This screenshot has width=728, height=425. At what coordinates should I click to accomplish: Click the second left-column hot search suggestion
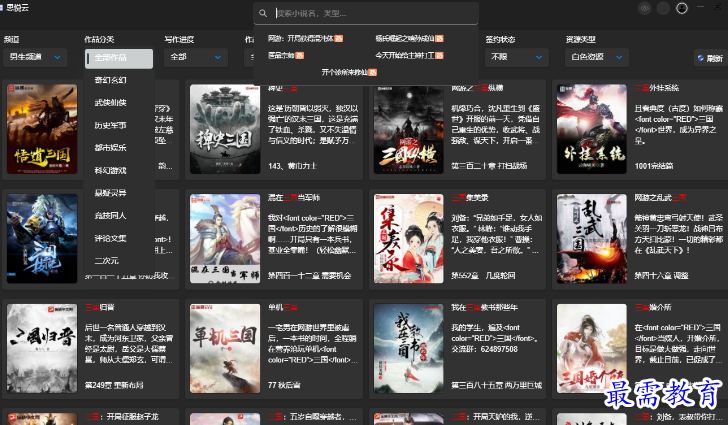pos(286,55)
